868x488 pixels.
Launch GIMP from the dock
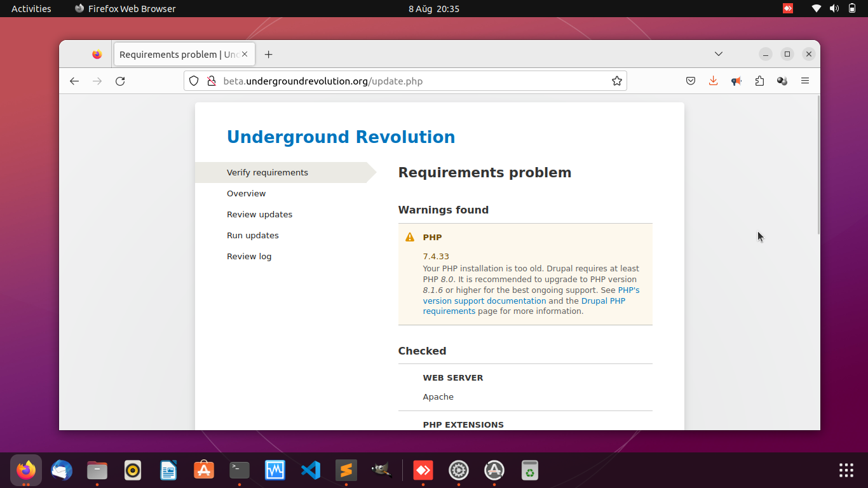(x=382, y=470)
